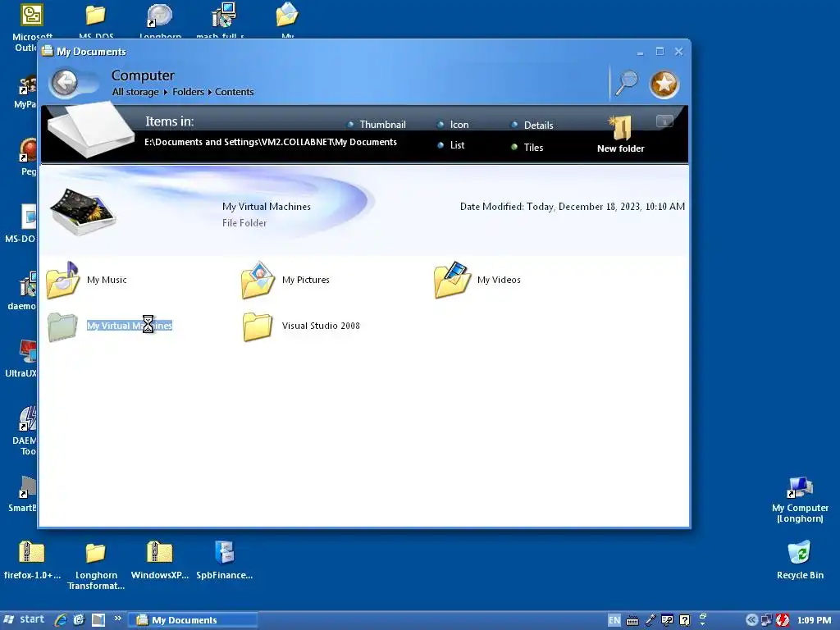Open the My Pictures folder icon

[x=258, y=280]
